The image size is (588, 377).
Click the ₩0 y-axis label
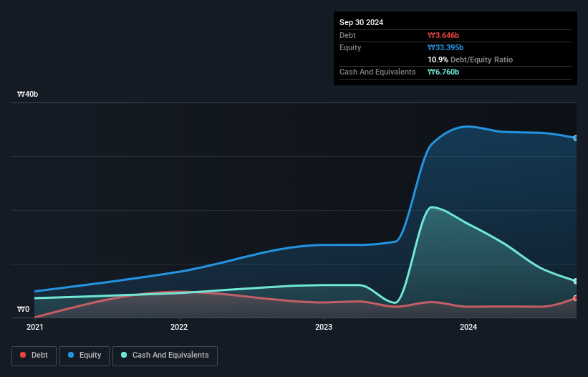(23, 309)
